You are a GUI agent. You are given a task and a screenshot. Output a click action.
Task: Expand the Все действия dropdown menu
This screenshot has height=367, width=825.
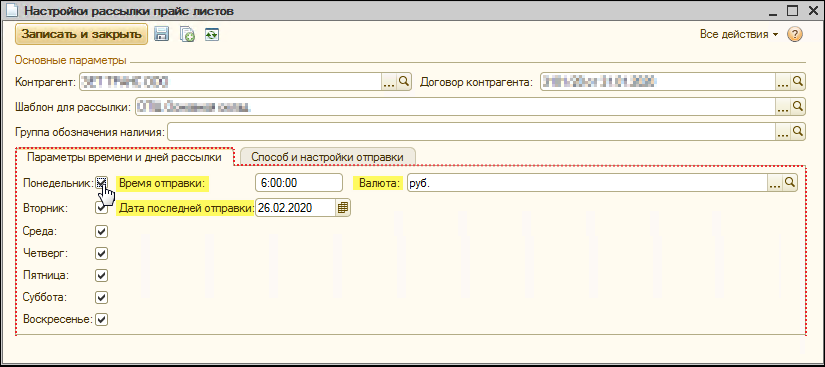click(x=739, y=35)
